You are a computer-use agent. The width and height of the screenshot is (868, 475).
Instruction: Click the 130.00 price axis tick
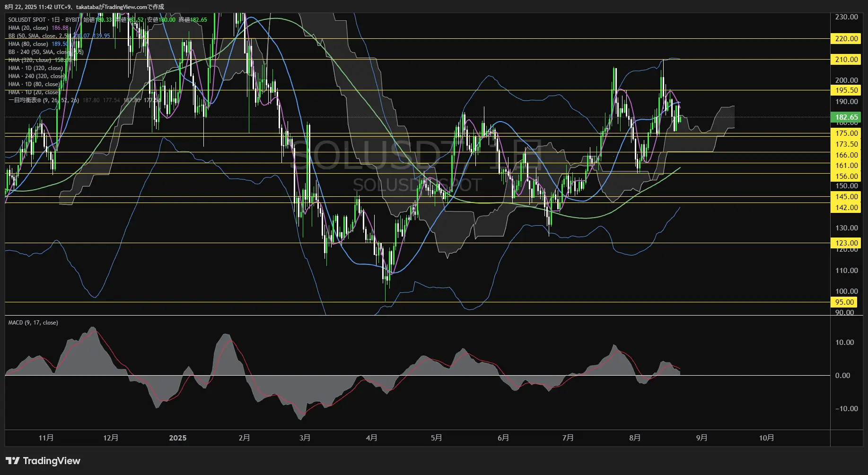coord(846,228)
